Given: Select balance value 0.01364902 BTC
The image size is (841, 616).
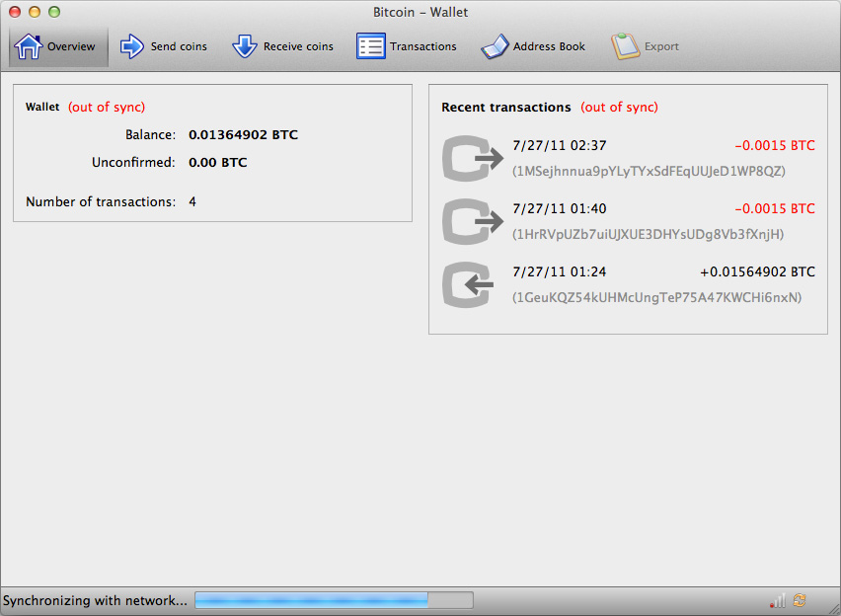Looking at the screenshot, I should [x=243, y=134].
